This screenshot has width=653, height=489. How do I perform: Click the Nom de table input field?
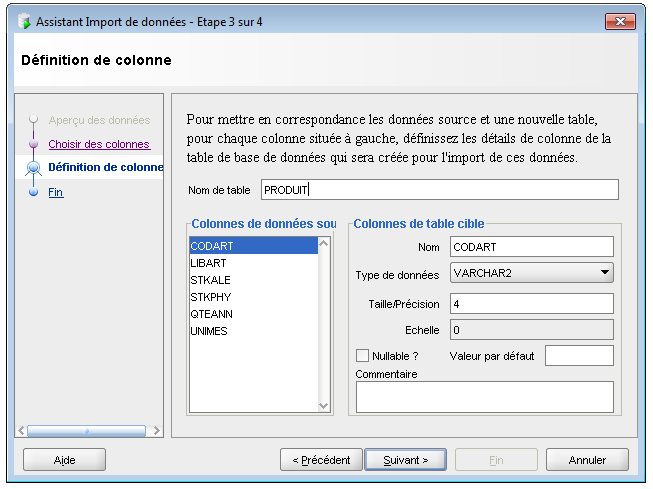(439, 190)
